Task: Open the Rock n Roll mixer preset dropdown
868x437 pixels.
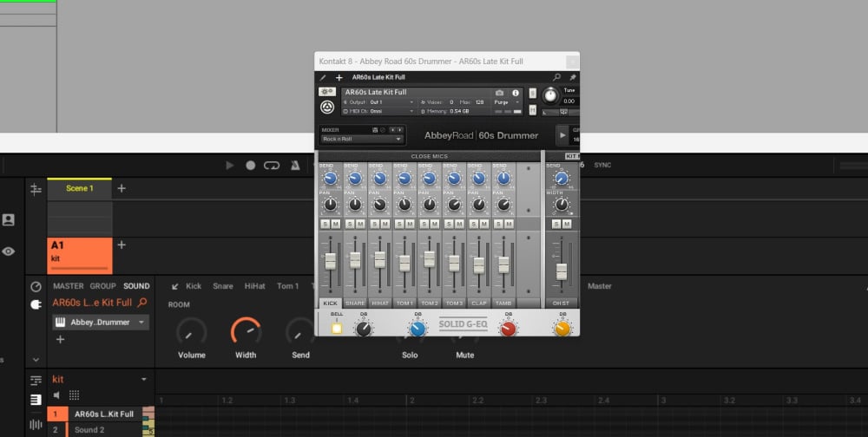Action: [x=362, y=139]
